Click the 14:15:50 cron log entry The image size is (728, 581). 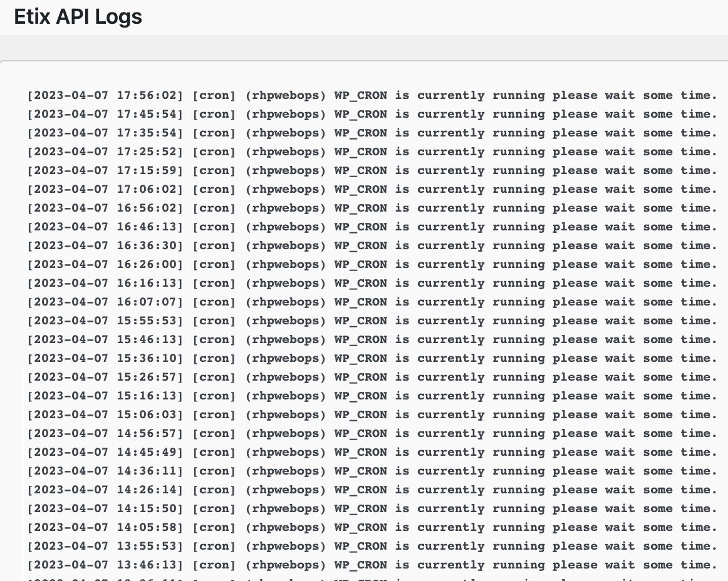[372, 509]
